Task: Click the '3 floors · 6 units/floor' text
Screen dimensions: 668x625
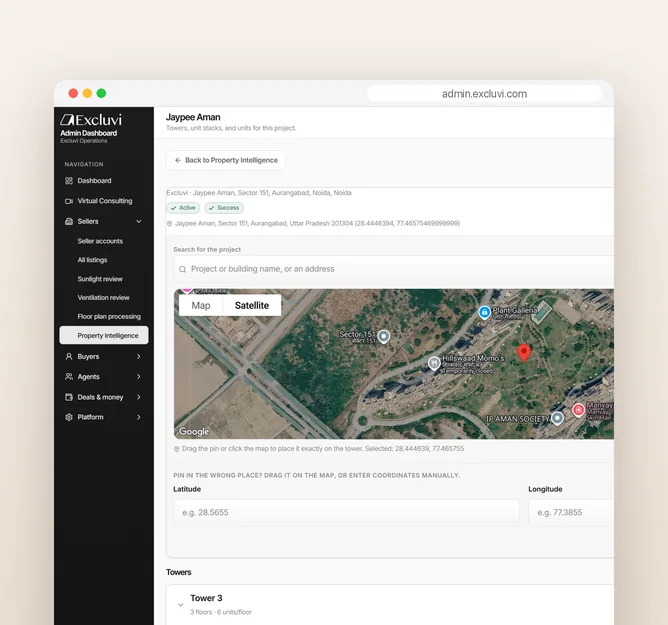Action: click(x=221, y=612)
